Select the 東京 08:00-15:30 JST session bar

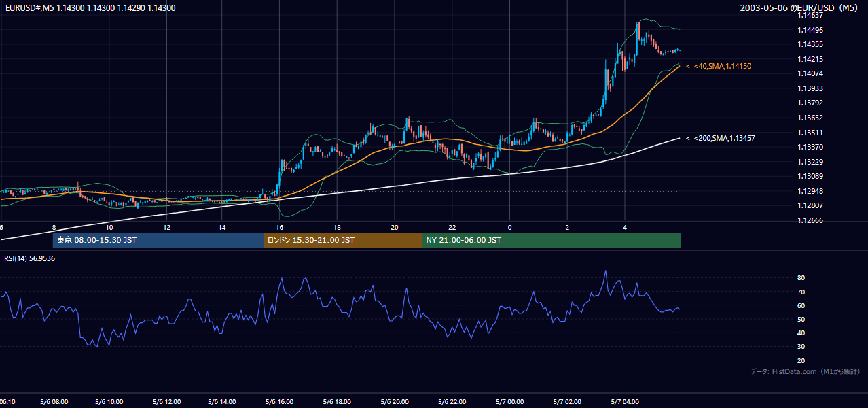pos(158,240)
